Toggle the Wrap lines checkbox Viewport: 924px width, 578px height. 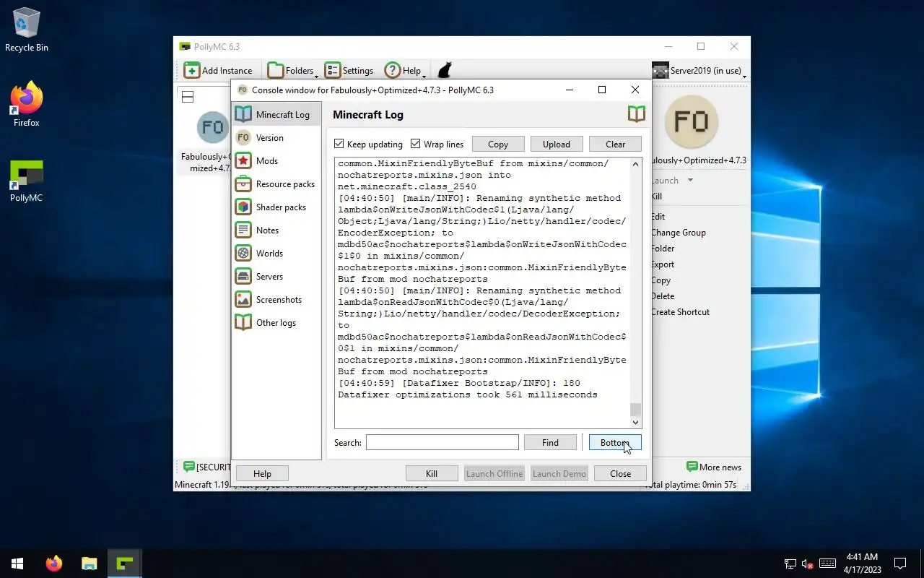pyautogui.click(x=415, y=144)
